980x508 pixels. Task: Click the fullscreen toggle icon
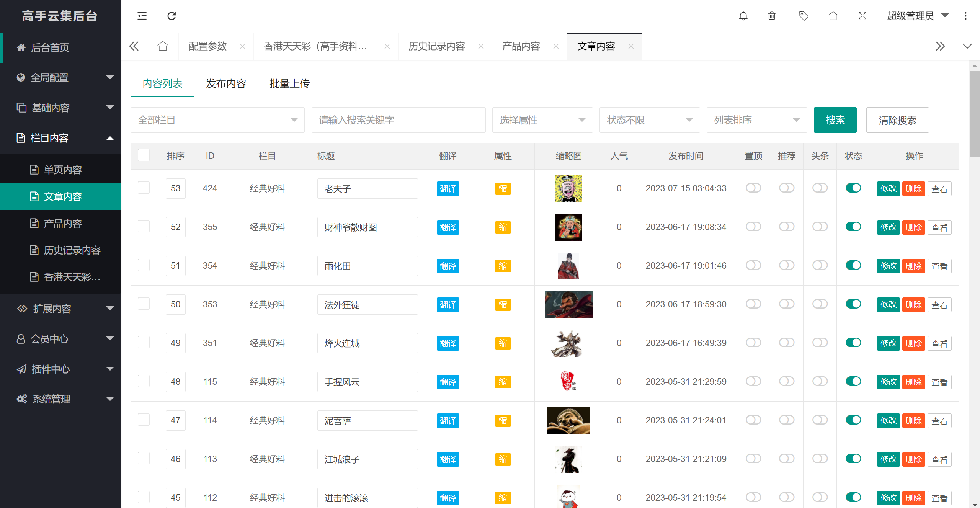coord(862,16)
